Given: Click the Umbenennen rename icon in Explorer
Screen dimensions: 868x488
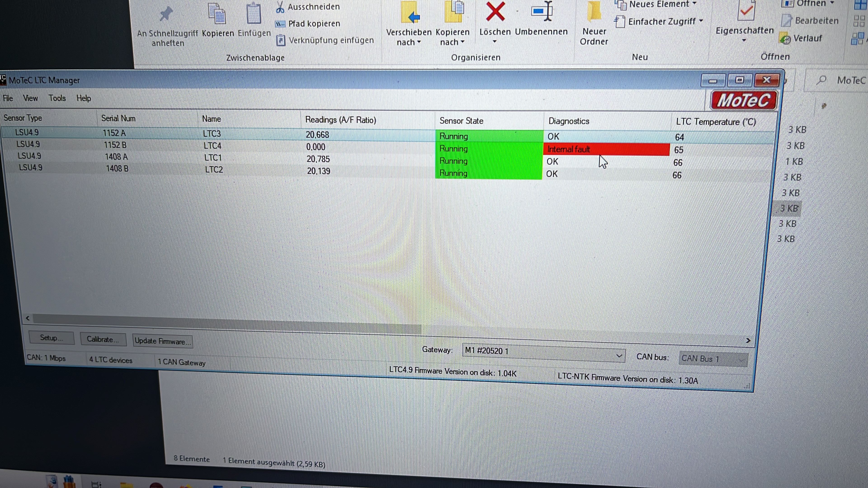Looking at the screenshot, I should (x=542, y=12).
